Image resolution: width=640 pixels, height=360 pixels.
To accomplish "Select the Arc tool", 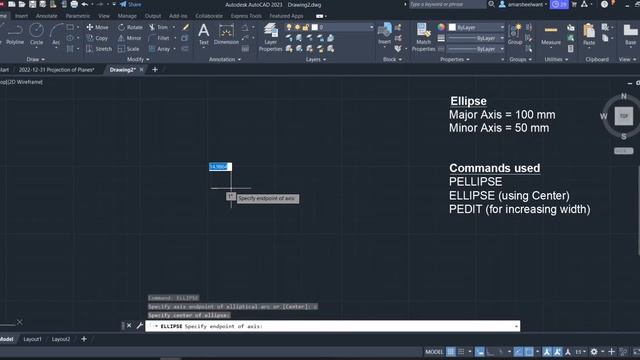I will (56, 35).
